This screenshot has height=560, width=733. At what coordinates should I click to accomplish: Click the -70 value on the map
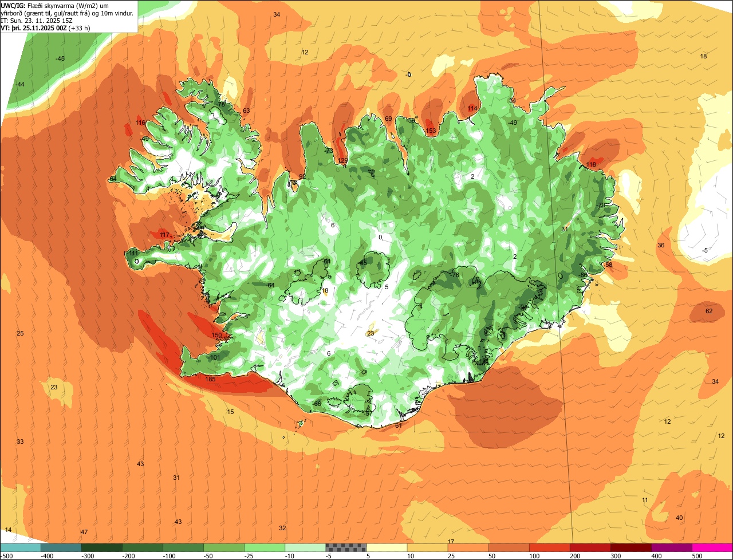[x=601, y=205]
